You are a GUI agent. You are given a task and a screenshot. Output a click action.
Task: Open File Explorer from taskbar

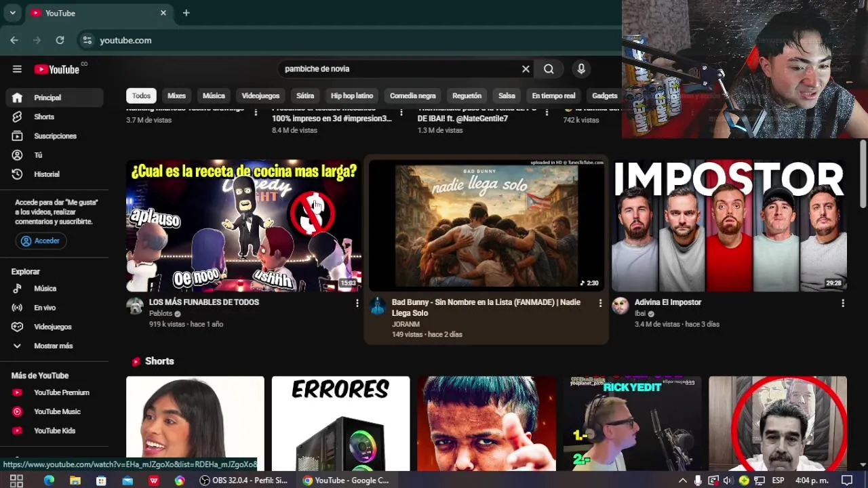[75, 481]
